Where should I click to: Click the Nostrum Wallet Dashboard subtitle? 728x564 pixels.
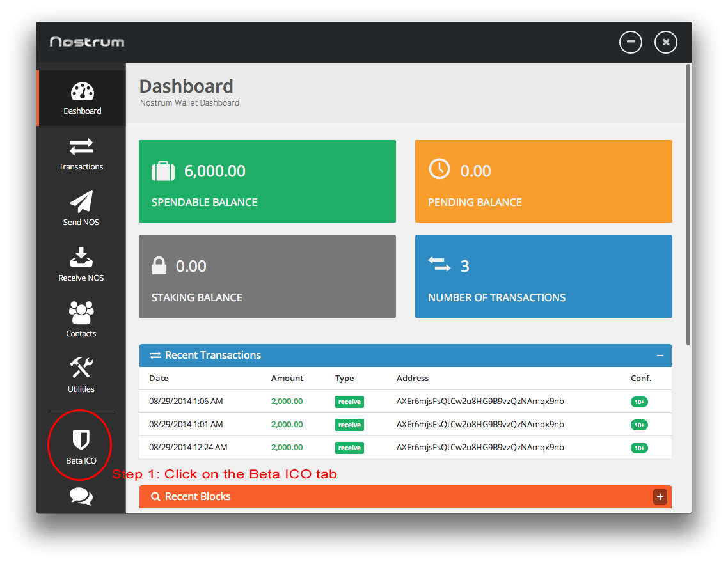coord(189,103)
